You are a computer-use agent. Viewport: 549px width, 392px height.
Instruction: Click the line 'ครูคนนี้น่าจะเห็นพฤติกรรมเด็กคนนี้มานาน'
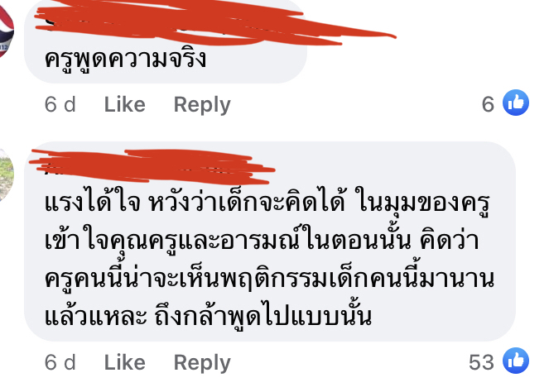pyautogui.click(x=270, y=279)
